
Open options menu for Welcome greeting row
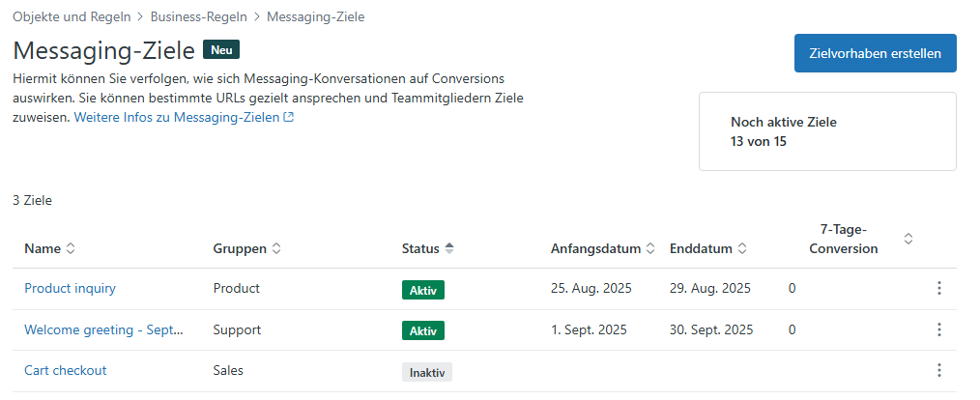pos(938,329)
